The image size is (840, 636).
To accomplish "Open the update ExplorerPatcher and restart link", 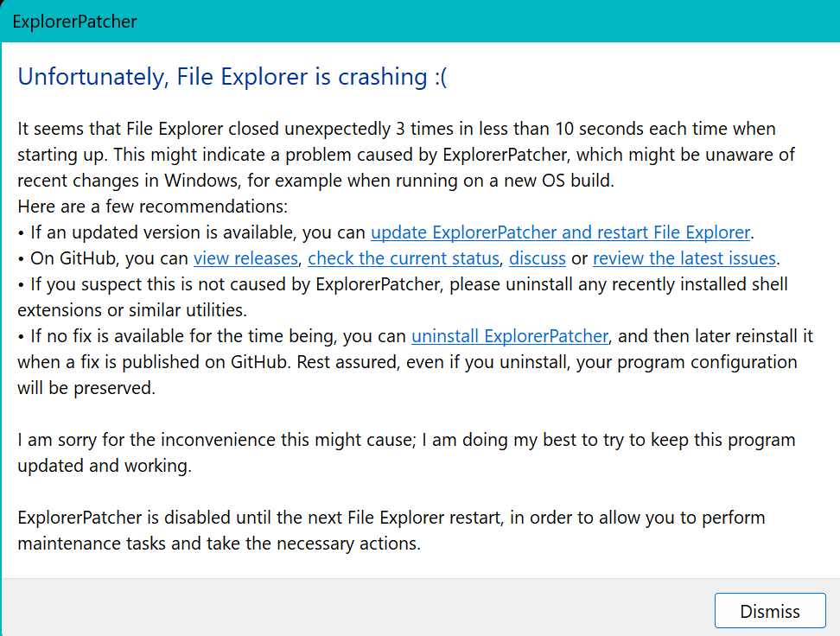I will (x=560, y=232).
